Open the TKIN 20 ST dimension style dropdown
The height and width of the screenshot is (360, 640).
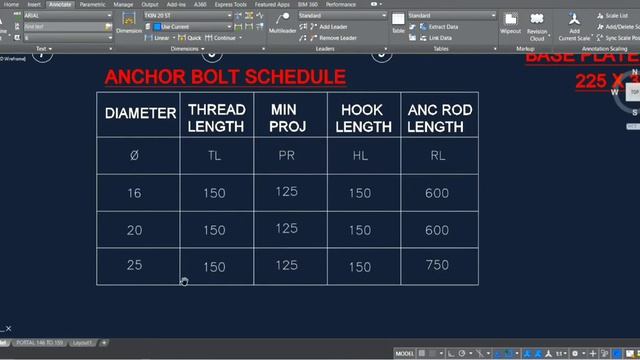coord(229,16)
